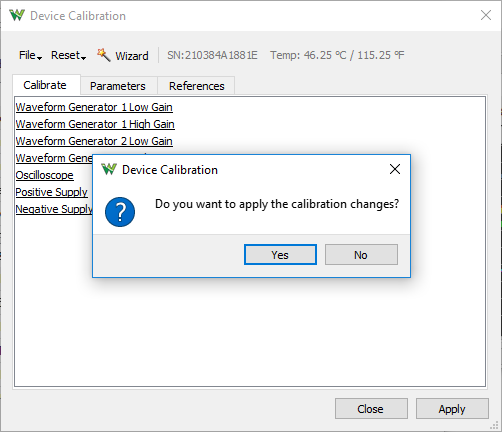Viewport: 502px width, 432px height.
Task: Switch to the Parameters tab
Action: [x=118, y=86]
